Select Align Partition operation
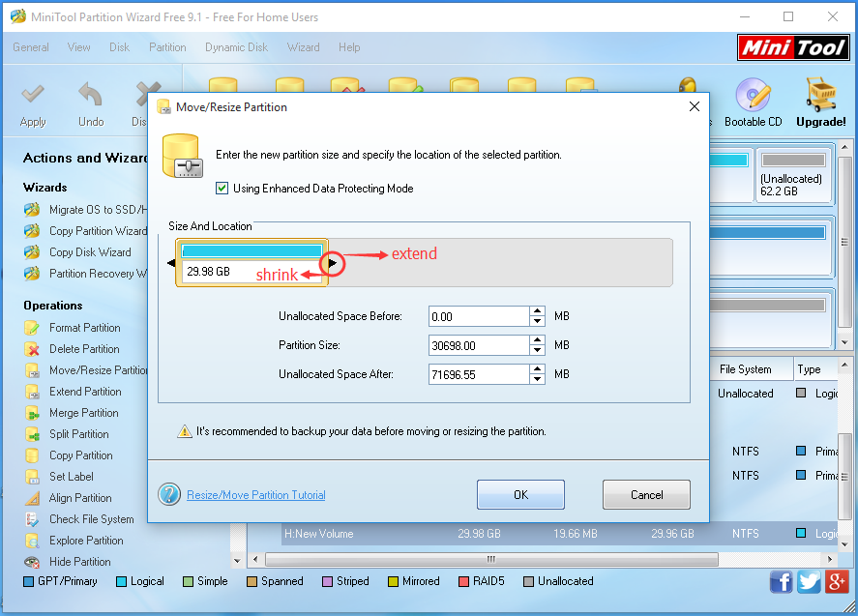This screenshot has width=858, height=616. click(69, 498)
